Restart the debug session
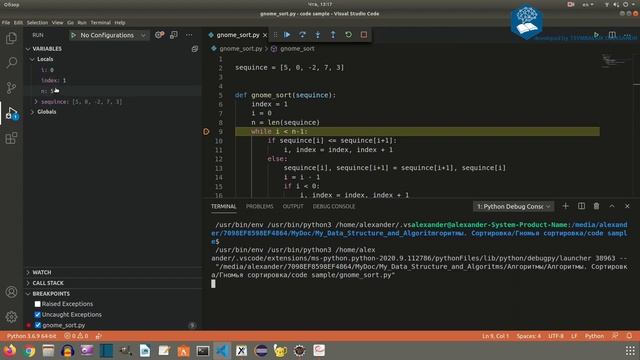The image size is (640, 360). pyautogui.click(x=348, y=35)
